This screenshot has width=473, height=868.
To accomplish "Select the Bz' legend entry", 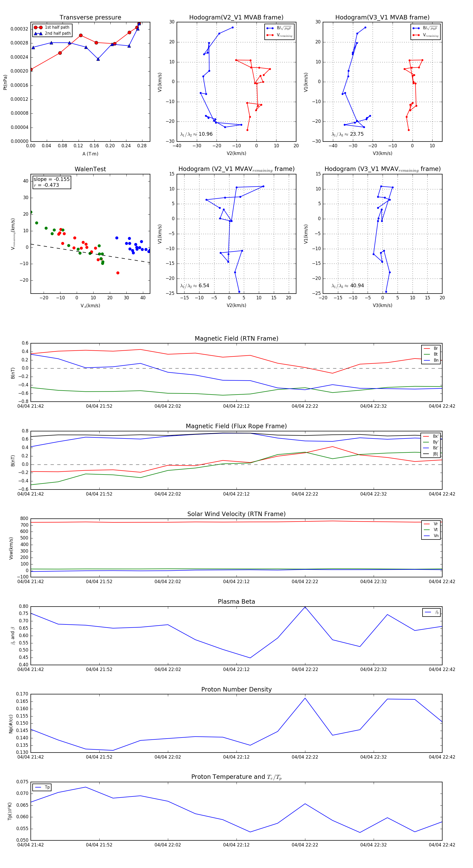I will pos(431,448).
